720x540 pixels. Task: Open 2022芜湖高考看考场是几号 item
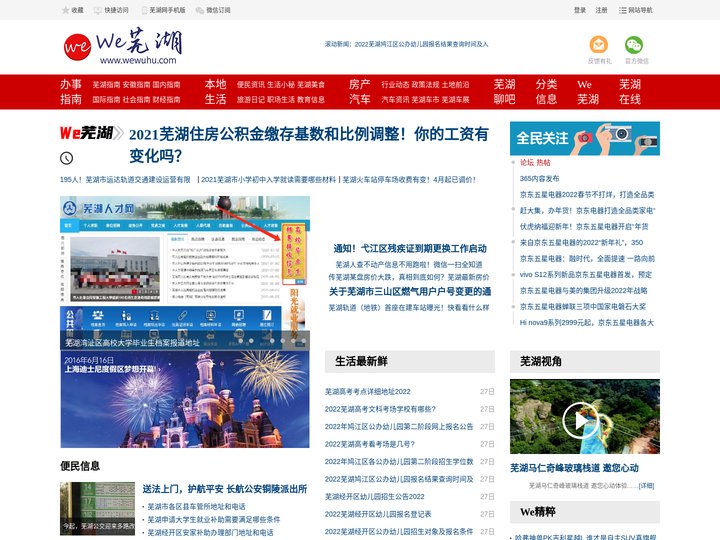click(x=370, y=444)
